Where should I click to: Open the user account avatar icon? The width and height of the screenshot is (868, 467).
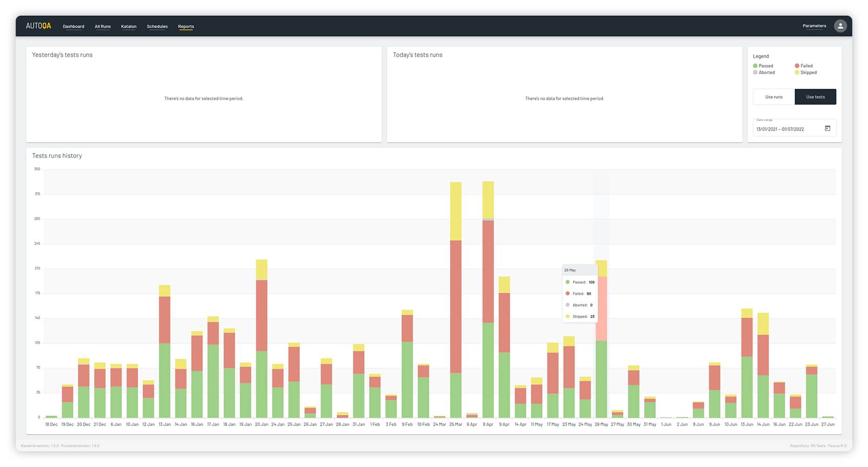(840, 26)
